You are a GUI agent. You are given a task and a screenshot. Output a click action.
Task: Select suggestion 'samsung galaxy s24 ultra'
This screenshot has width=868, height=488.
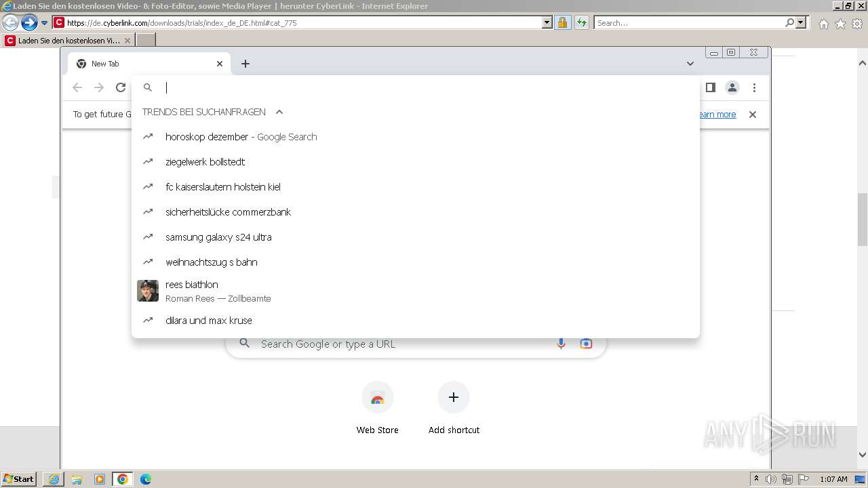coord(416,237)
